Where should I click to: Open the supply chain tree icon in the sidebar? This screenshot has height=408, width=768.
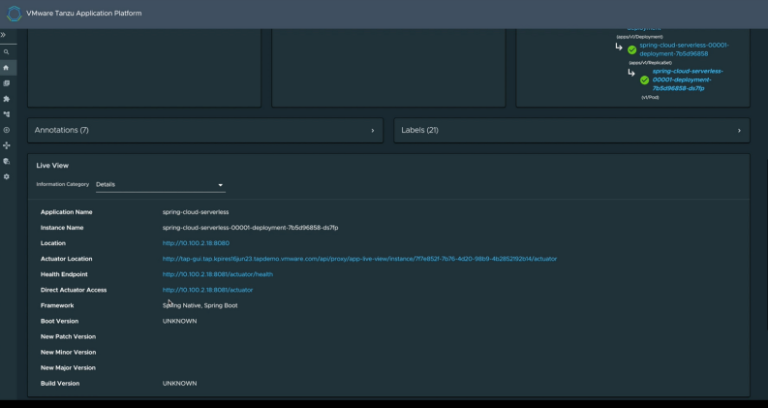[6, 114]
